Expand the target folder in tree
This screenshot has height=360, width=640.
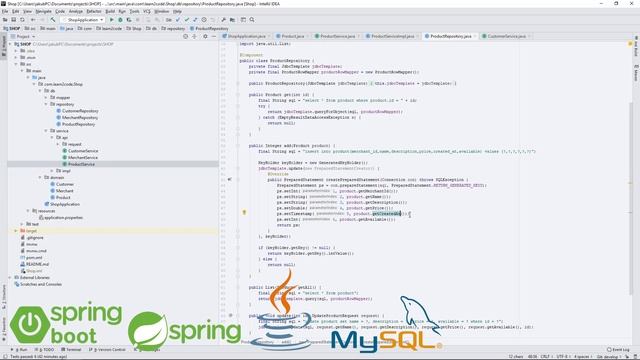click(x=16, y=231)
